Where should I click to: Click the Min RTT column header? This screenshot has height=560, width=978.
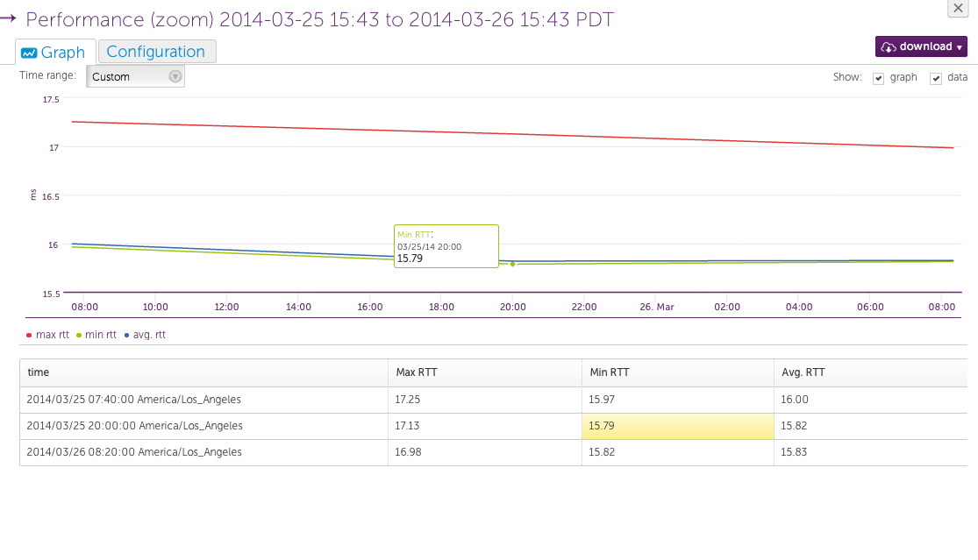click(678, 372)
